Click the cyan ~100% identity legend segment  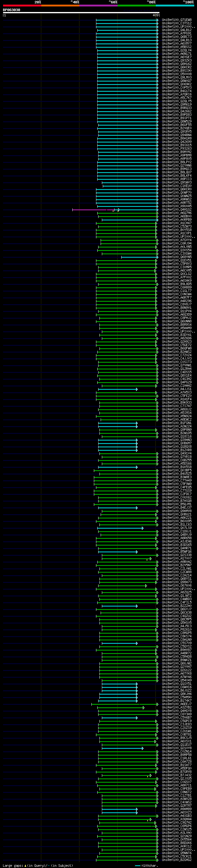175,6
